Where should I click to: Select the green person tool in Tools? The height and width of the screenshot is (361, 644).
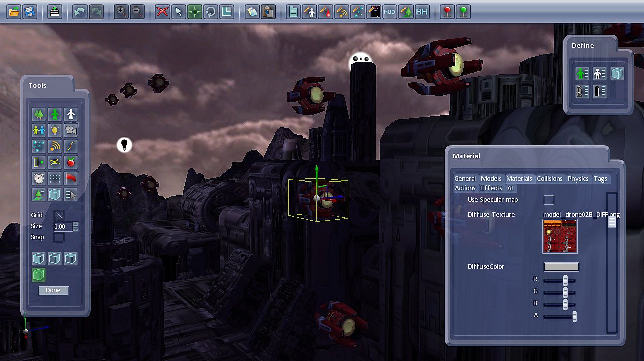coord(55,114)
